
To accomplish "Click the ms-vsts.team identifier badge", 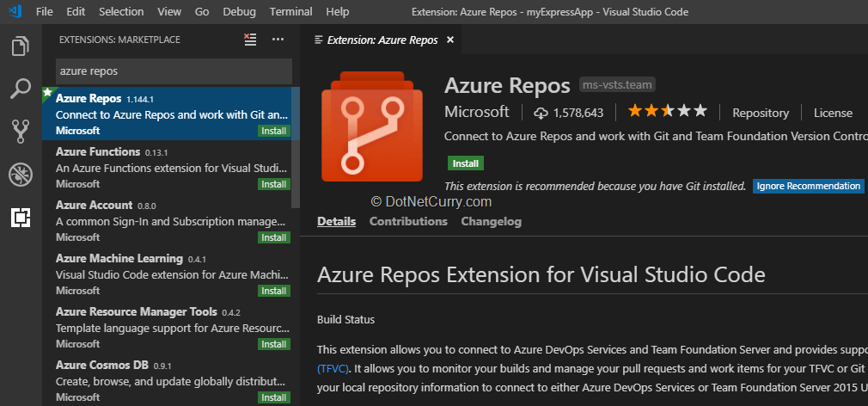I will pyautogui.click(x=618, y=85).
